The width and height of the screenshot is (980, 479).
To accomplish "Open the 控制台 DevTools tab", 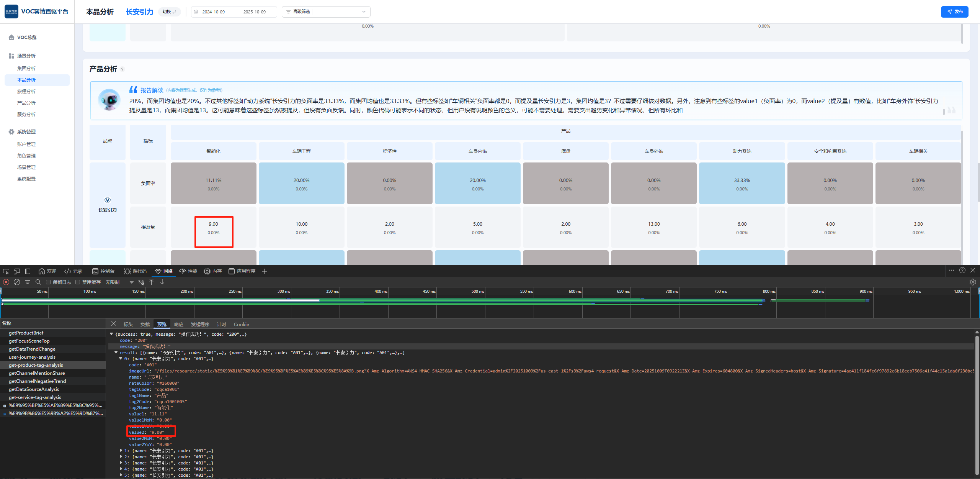I will coord(103,271).
